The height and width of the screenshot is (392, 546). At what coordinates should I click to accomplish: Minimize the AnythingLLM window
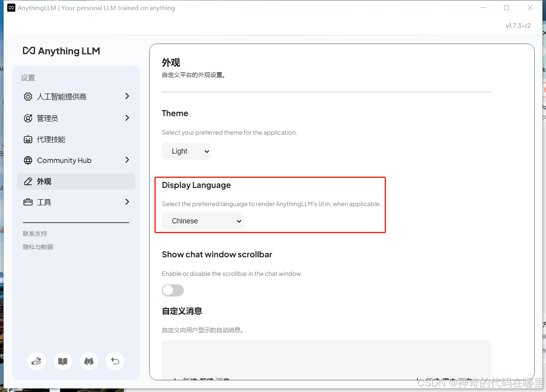[x=483, y=8]
